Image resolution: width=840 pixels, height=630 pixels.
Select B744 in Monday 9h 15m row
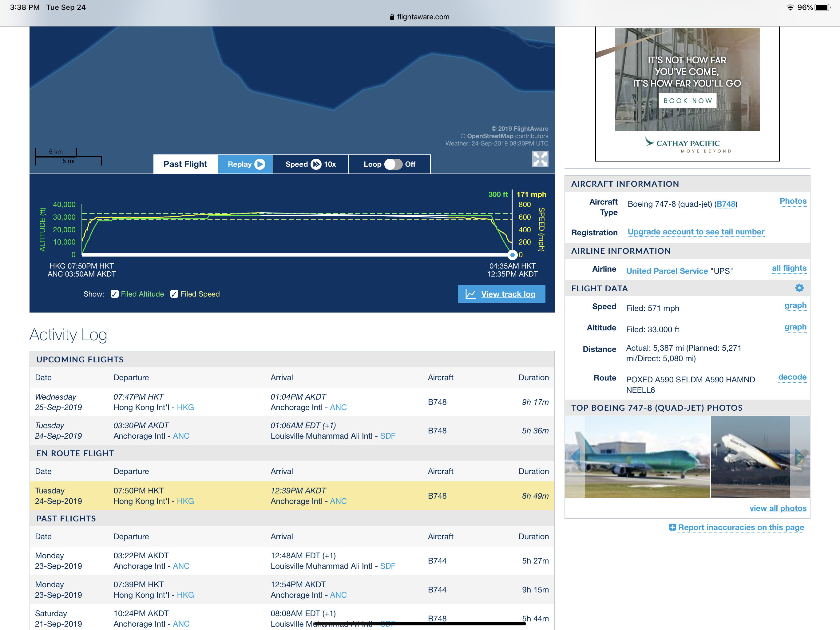click(437, 590)
